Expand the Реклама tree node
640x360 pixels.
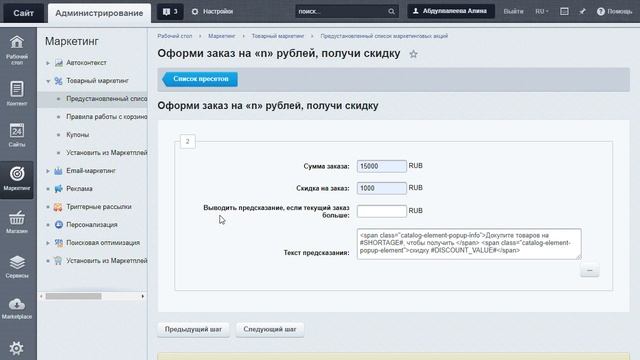click(x=48, y=189)
